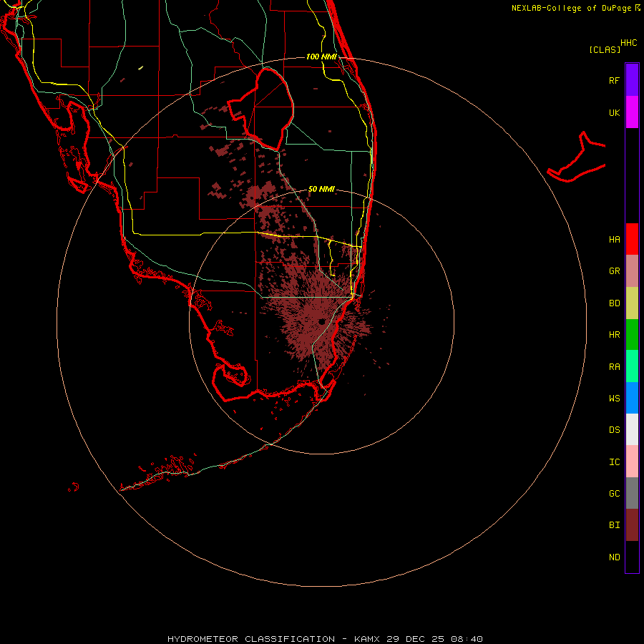Viewport: 644px width, 644px height.
Task: Click the "RF" legend label
Action: pos(614,80)
